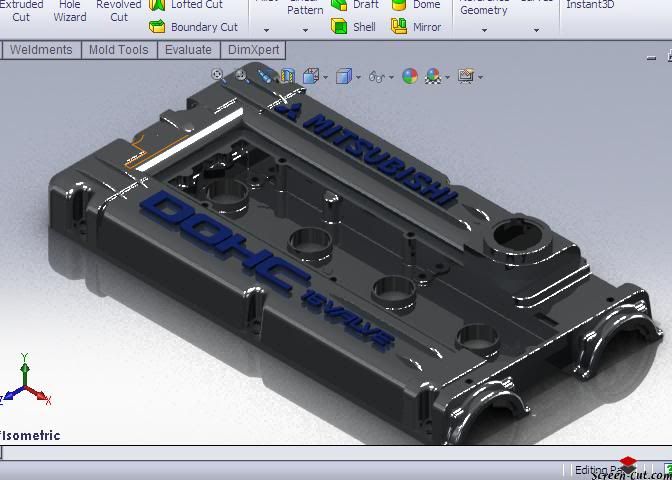This screenshot has width=672, height=480.
Task: Open the Reference Geometry tool
Action: [483, 8]
